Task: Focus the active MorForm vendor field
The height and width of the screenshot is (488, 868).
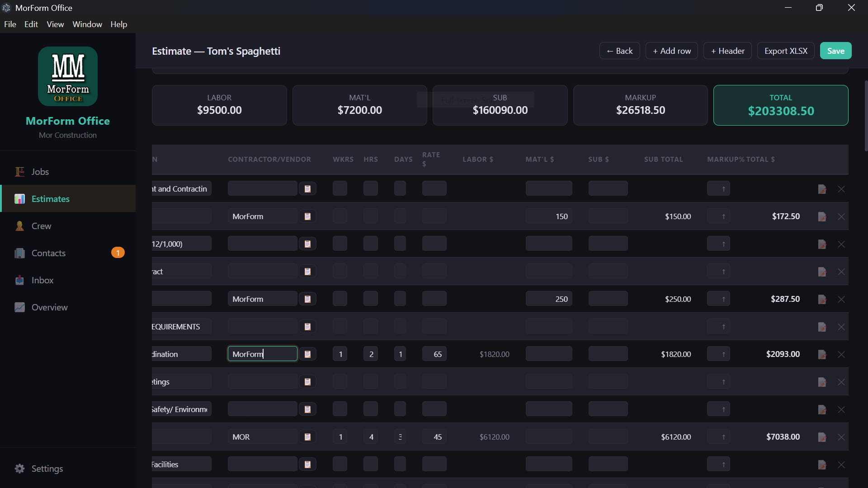Action: 262,354
